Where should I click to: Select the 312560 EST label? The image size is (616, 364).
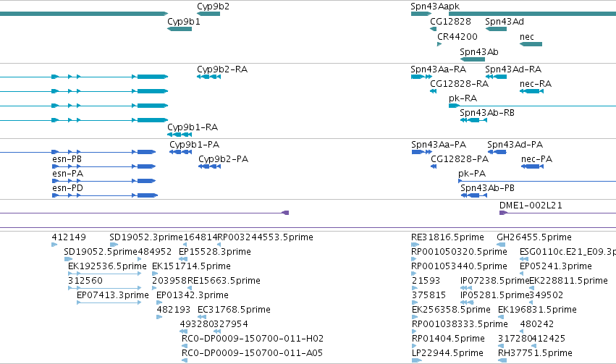click(x=85, y=281)
